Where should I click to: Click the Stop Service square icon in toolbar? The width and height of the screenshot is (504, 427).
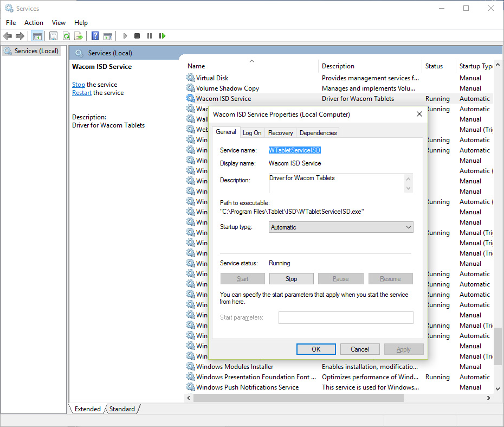137,36
